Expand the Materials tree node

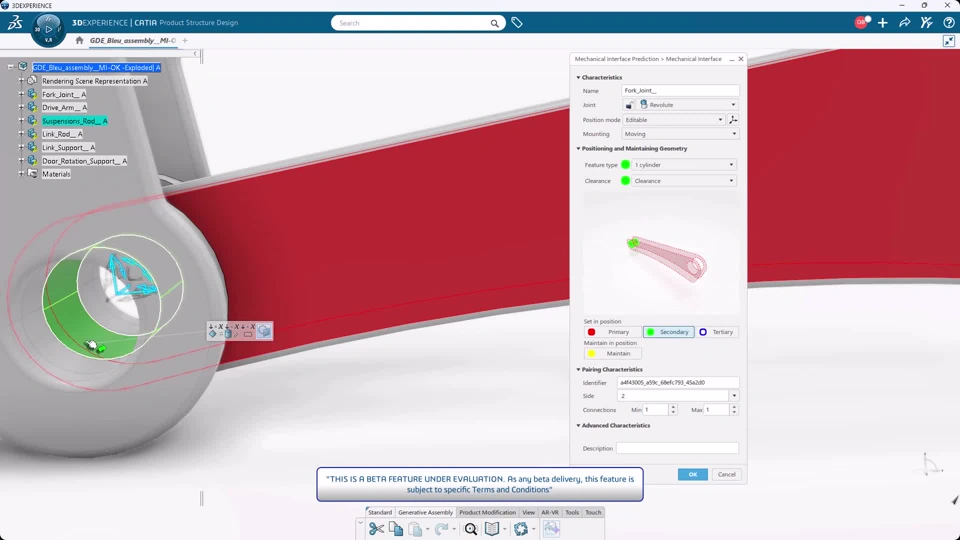(21, 174)
